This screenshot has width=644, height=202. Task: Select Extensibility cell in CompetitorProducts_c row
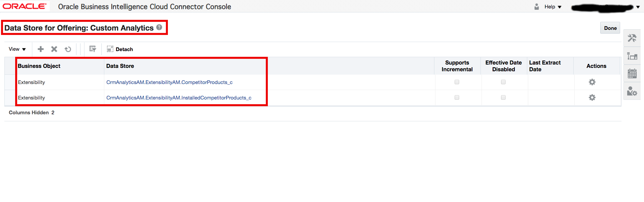(31, 82)
